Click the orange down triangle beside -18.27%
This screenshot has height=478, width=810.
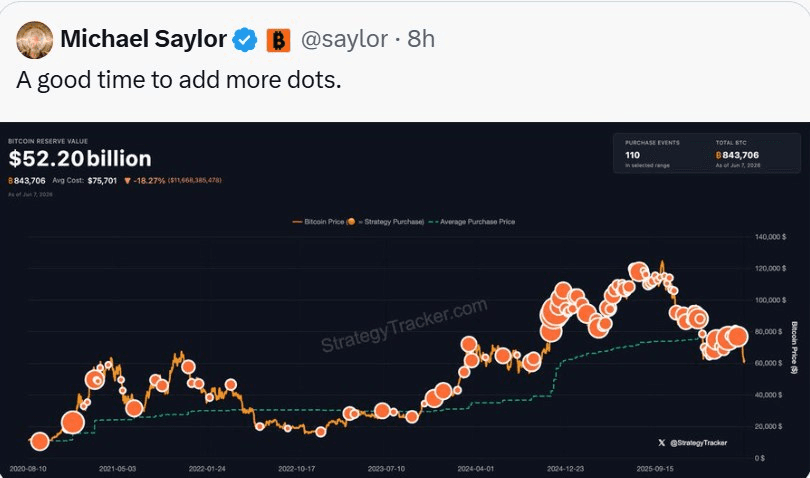coord(127,181)
